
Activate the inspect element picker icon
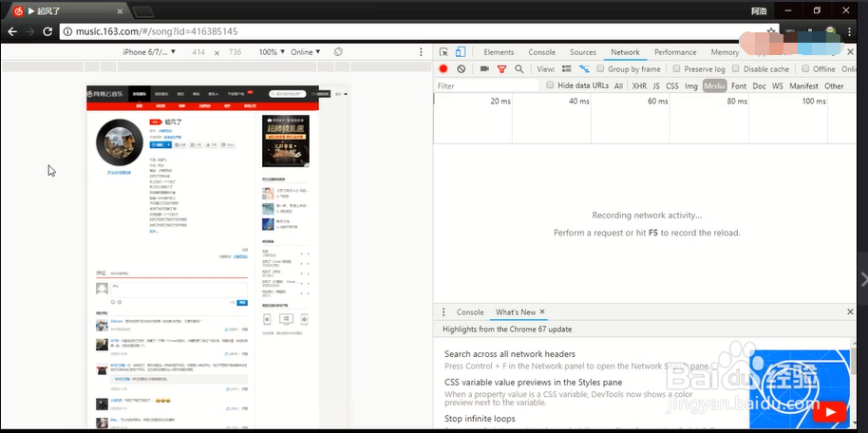click(x=443, y=52)
